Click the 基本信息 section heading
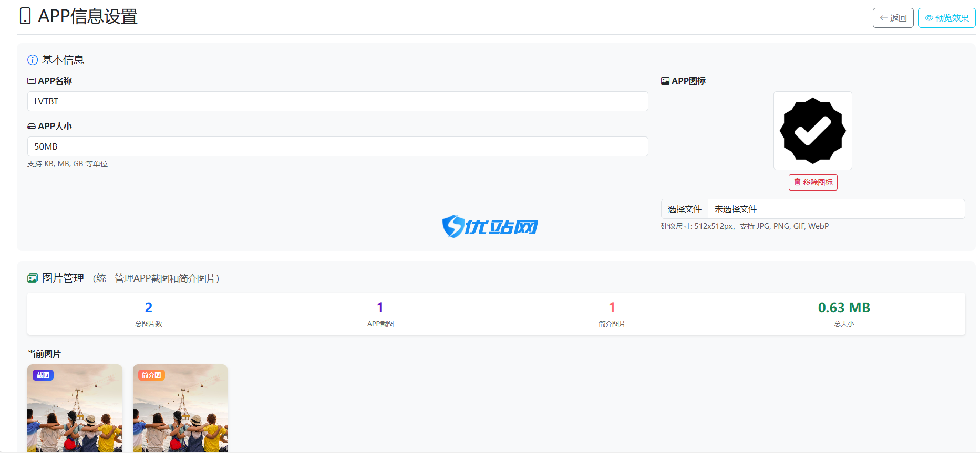 (x=63, y=60)
